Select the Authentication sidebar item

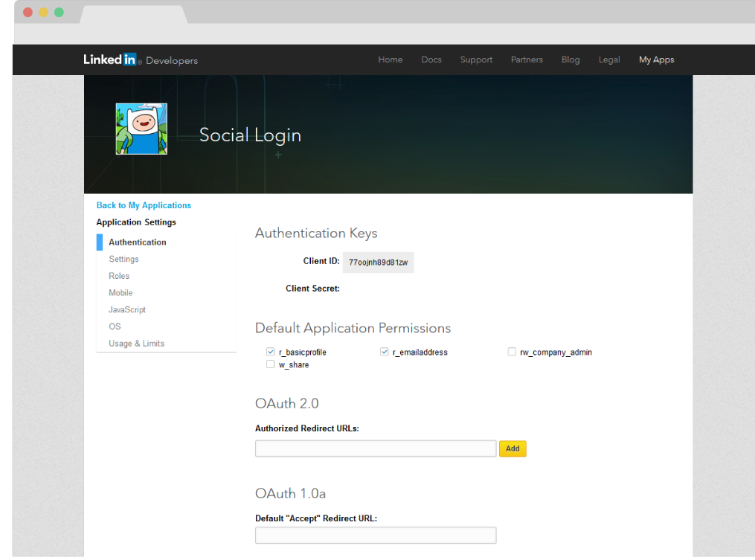[138, 242]
